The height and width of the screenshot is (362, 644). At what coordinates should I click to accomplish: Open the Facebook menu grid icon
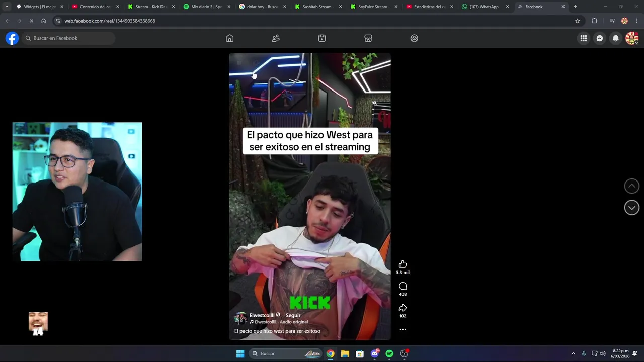pos(584,38)
